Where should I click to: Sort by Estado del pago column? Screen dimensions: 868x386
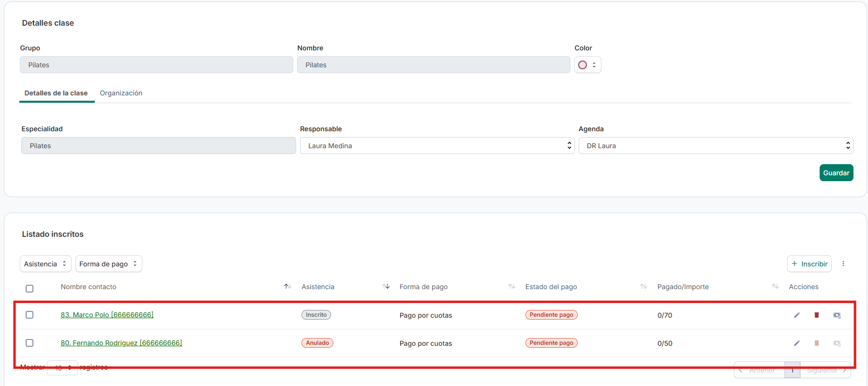(643, 287)
